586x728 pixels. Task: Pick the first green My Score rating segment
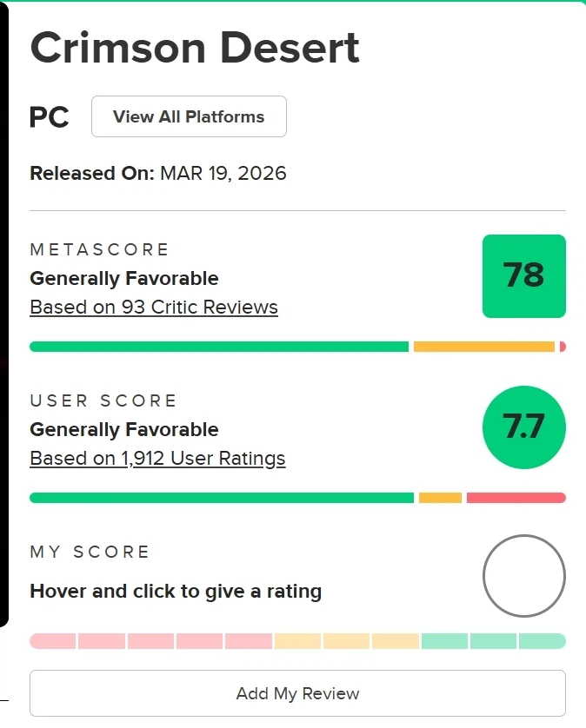point(444,641)
